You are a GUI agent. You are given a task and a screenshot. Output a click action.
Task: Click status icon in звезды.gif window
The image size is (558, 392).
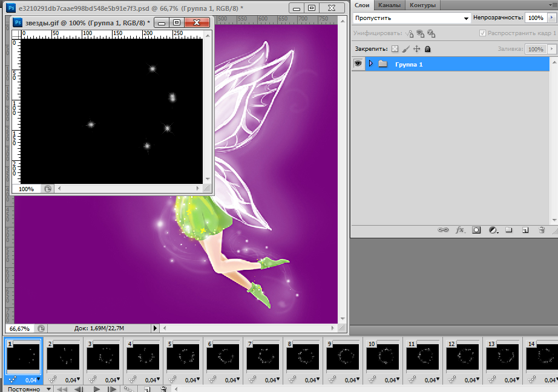click(x=48, y=189)
